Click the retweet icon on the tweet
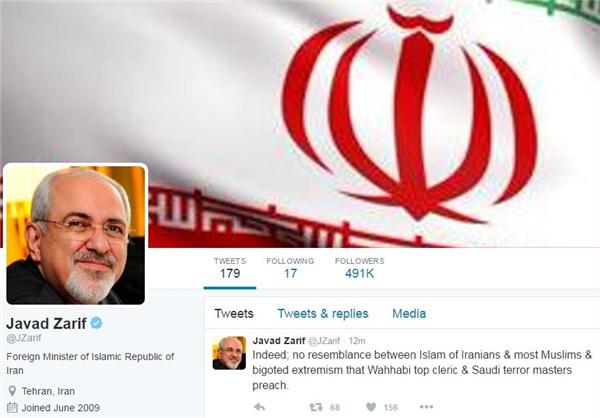The image size is (600, 418). tap(316, 407)
